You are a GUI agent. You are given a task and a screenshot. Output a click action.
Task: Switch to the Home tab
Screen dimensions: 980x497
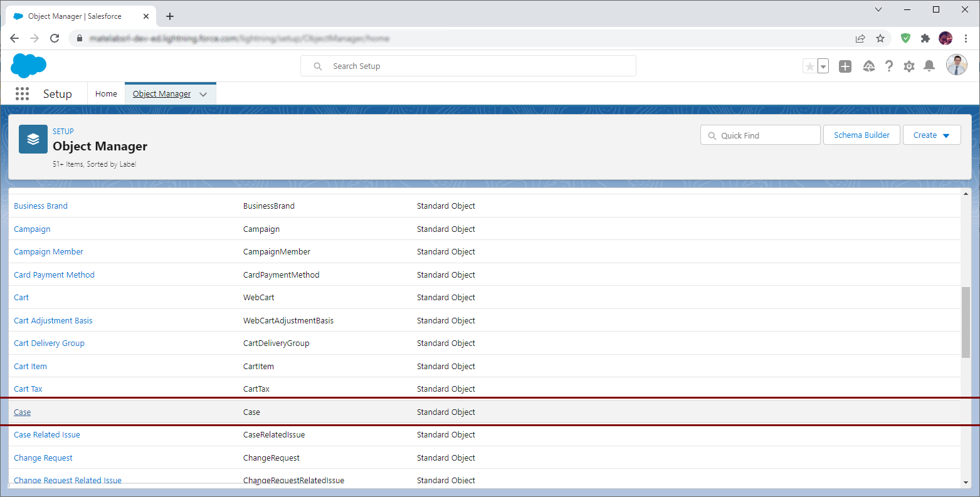[106, 93]
